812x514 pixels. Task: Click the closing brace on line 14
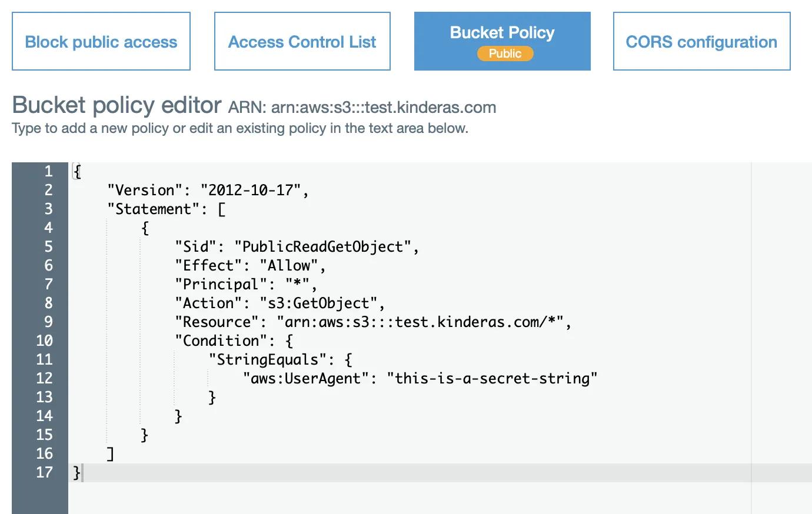pyautogui.click(x=179, y=416)
